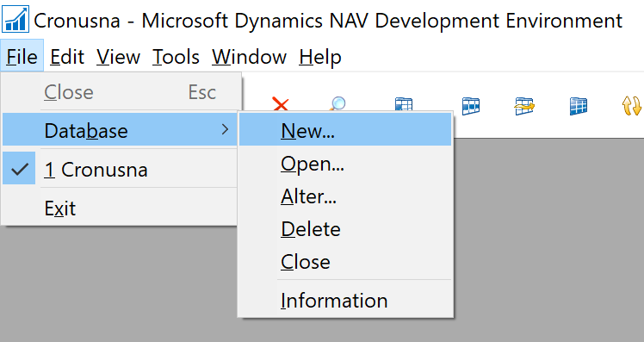Click the all-blue table grid toolbar icon
Image resolution: width=644 pixels, height=342 pixels.
[579, 106]
